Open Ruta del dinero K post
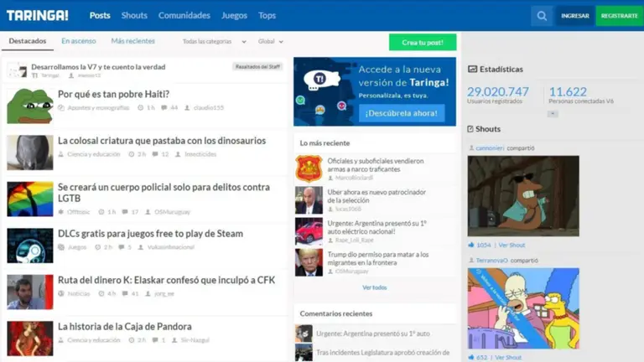This screenshot has height=362, width=644. tap(166, 280)
